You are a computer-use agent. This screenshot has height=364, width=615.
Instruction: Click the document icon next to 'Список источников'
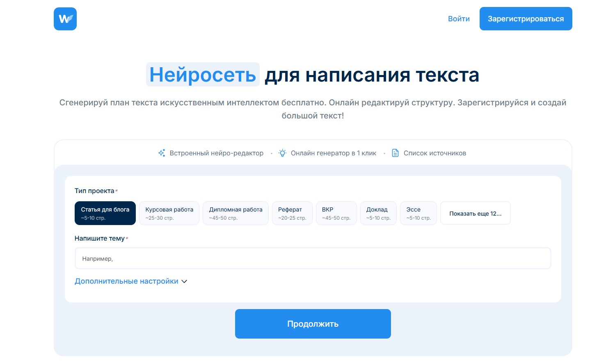pyautogui.click(x=395, y=152)
